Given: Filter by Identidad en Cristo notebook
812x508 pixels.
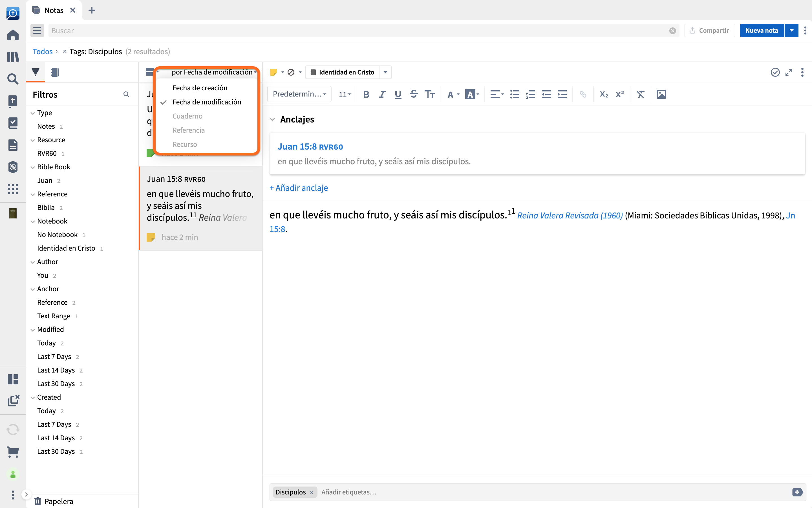Looking at the screenshot, I should [x=66, y=248].
